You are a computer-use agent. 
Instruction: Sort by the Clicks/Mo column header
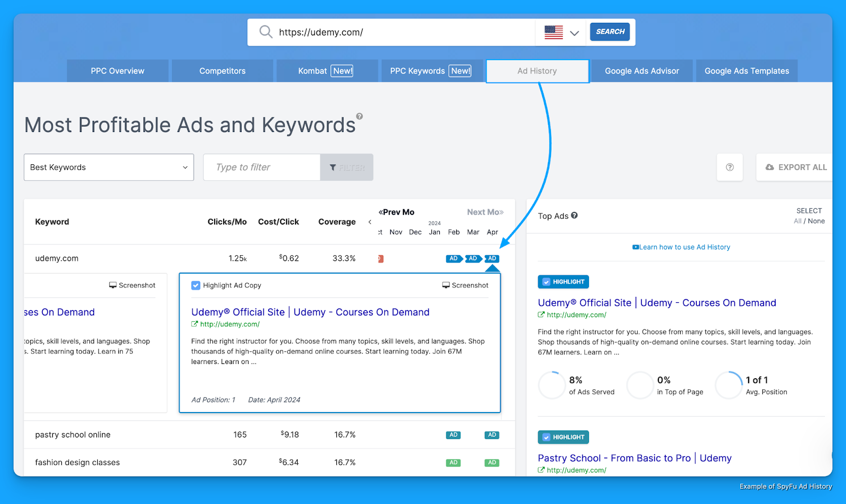(227, 222)
